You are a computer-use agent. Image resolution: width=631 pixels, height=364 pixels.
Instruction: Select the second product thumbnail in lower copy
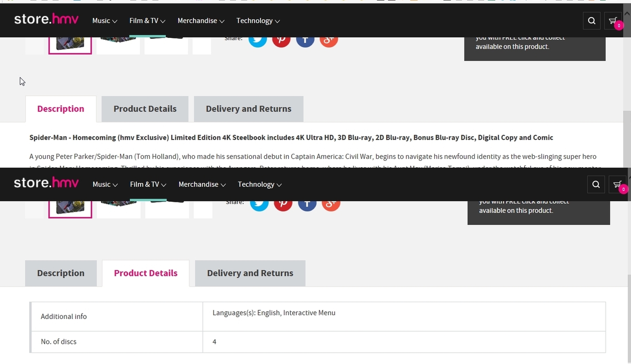pos(119,209)
